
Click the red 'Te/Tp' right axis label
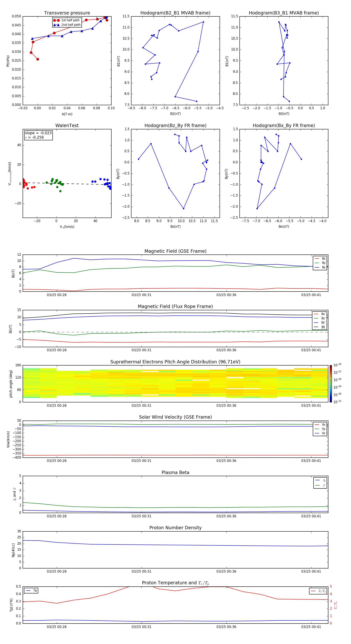click(336, 605)
